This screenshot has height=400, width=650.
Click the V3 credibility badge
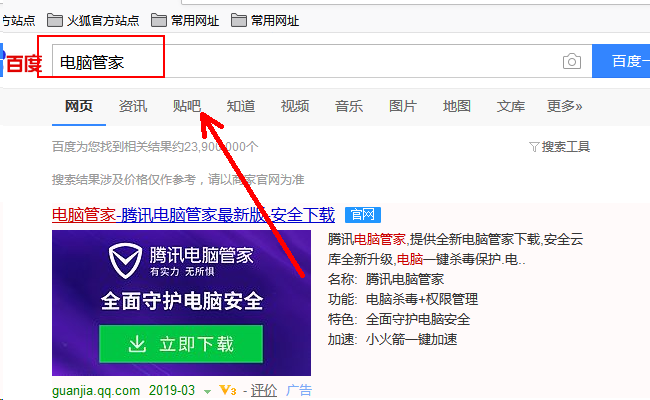coord(228,390)
